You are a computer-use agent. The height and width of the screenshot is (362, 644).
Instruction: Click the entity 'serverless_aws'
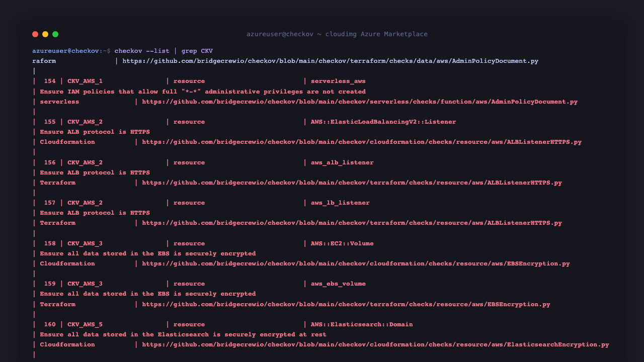[x=338, y=81]
